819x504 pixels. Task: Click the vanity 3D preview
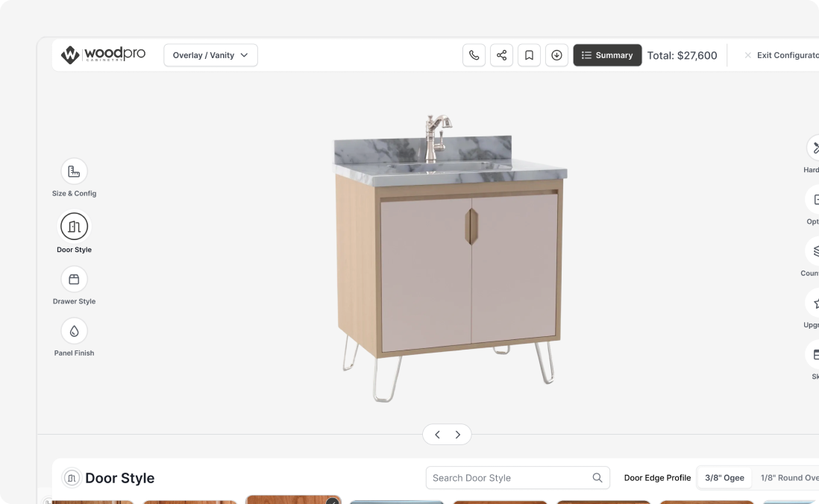pyautogui.click(x=449, y=259)
